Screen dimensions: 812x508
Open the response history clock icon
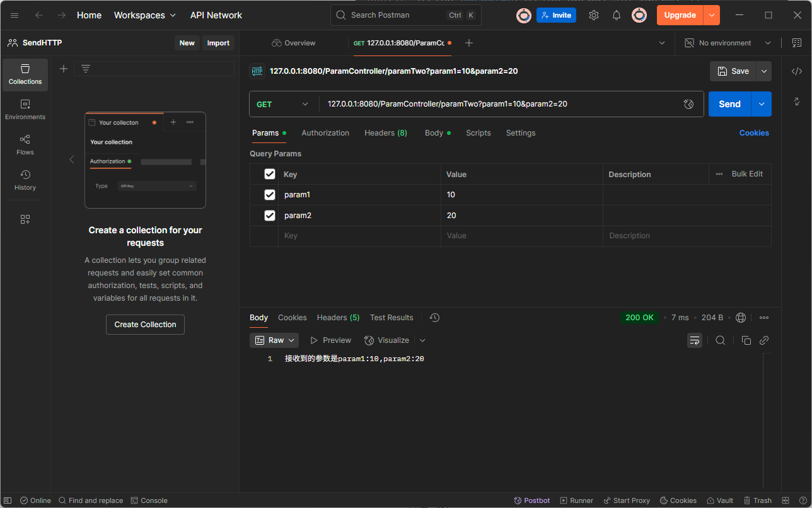[x=434, y=318]
